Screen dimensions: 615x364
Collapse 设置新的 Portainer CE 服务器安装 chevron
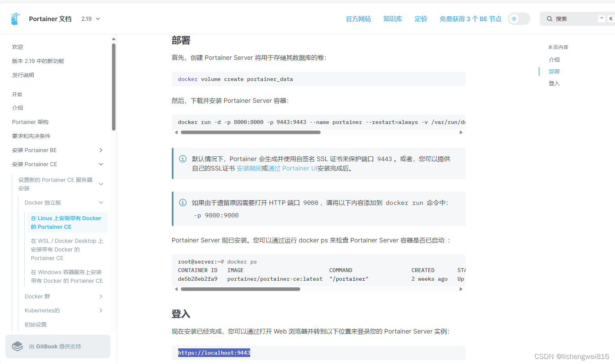(101, 184)
